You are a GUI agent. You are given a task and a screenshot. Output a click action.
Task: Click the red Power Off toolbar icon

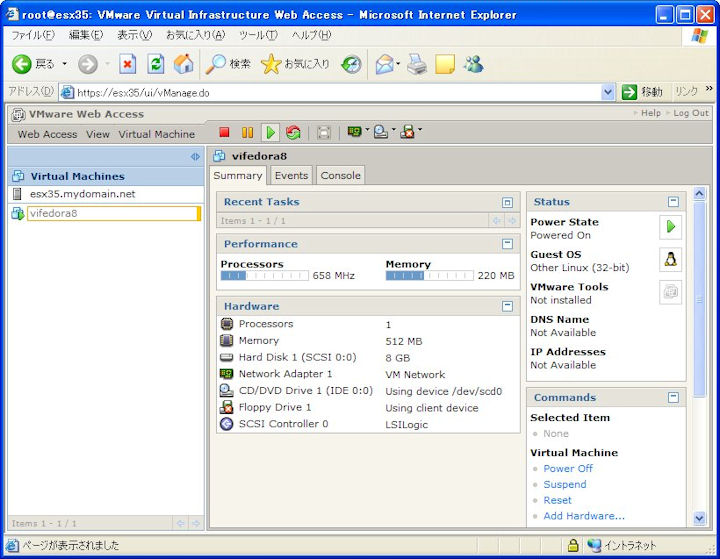224,133
